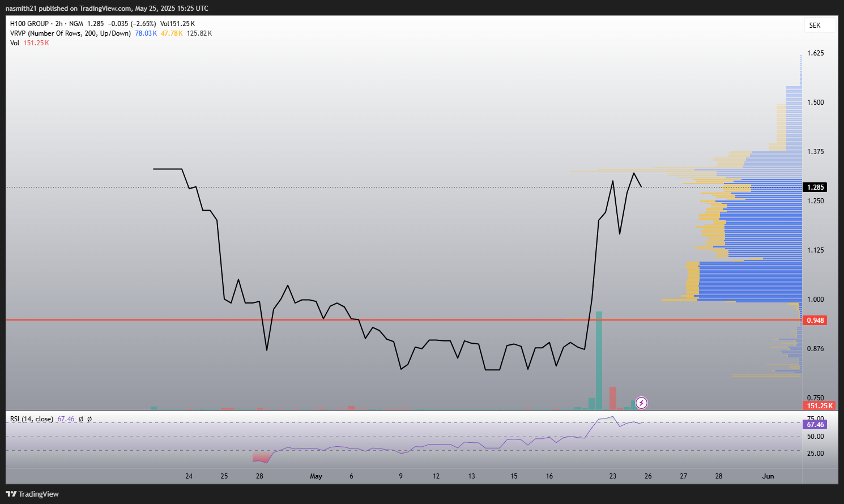
Task: Click the 1.500 price axis label
Action: coord(816,102)
